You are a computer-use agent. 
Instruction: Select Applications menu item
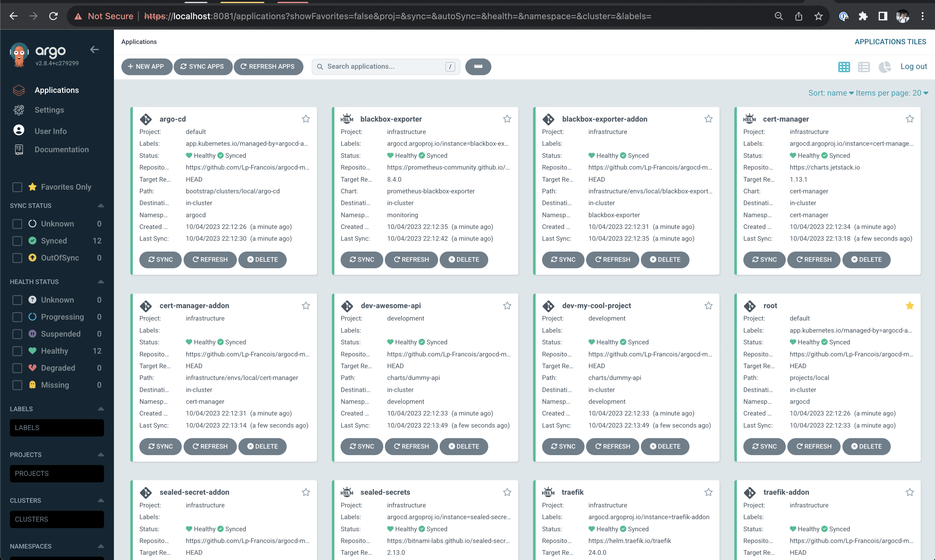tap(56, 90)
